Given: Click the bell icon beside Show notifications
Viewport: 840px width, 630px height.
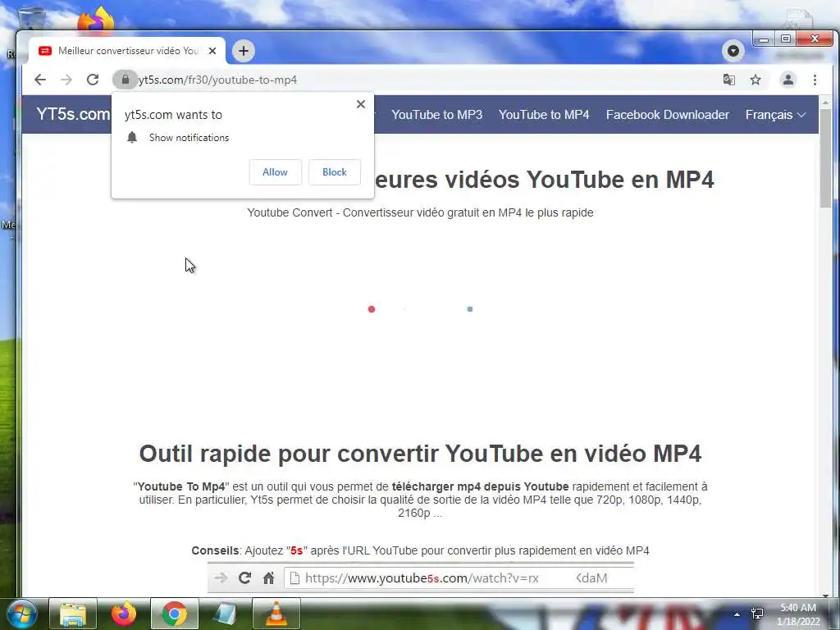Looking at the screenshot, I should [132, 137].
